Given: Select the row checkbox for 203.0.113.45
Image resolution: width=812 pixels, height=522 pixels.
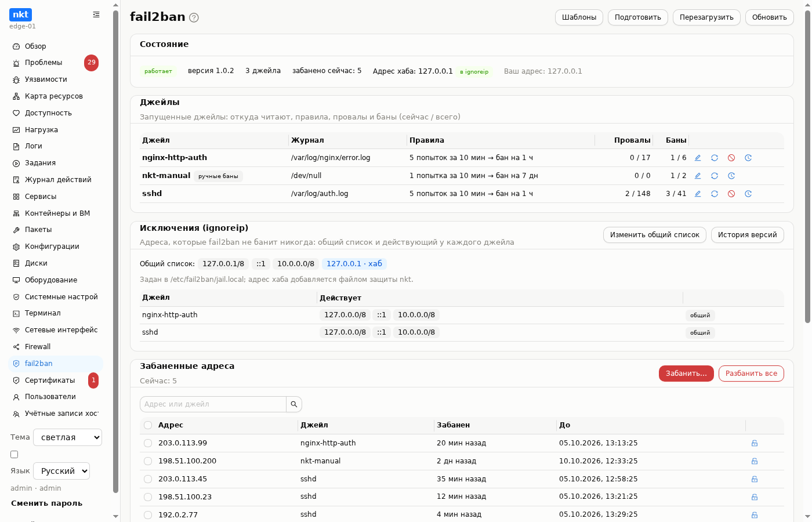Looking at the screenshot, I should (148, 479).
